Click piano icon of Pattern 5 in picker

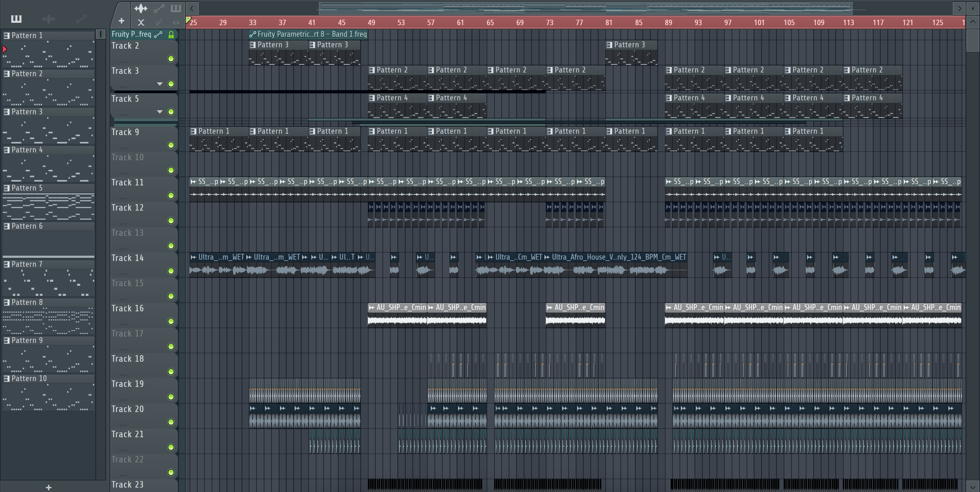coord(6,188)
